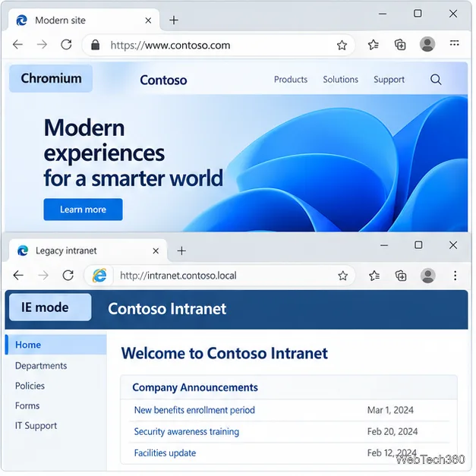Viewport: 476px width, 476px height.
Task: Select Home in intranet sidebar
Action: pos(56,345)
